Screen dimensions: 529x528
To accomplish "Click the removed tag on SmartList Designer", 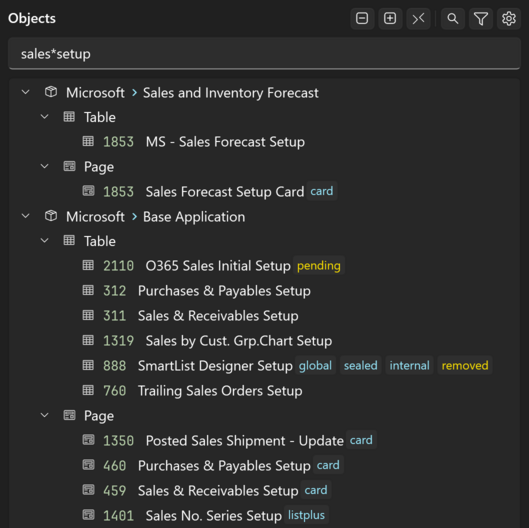I will (465, 365).
